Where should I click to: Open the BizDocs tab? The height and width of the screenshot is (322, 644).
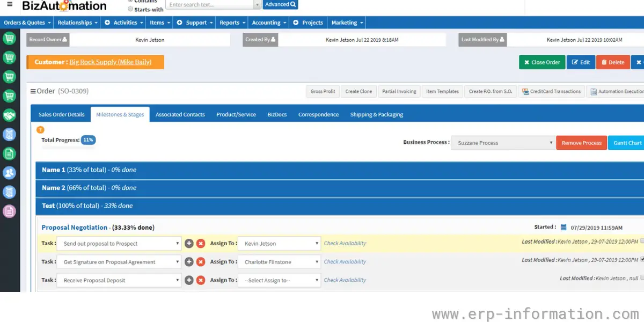277,114
